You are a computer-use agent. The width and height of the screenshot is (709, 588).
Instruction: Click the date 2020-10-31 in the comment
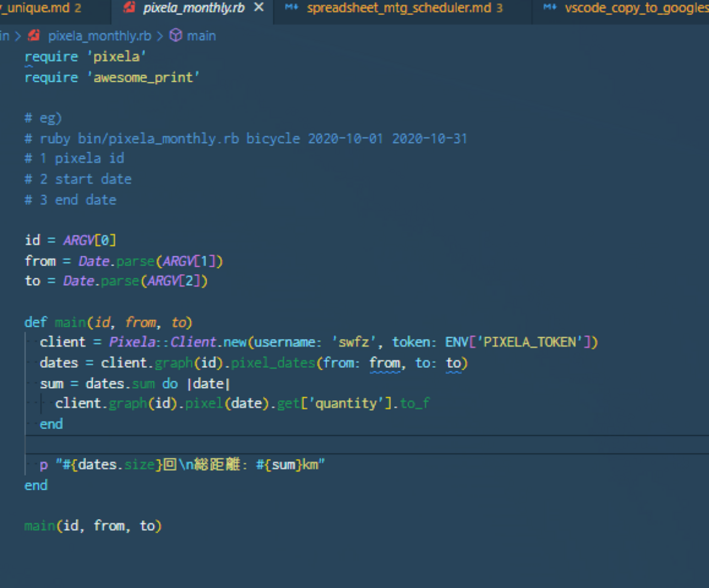(x=430, y=139)
